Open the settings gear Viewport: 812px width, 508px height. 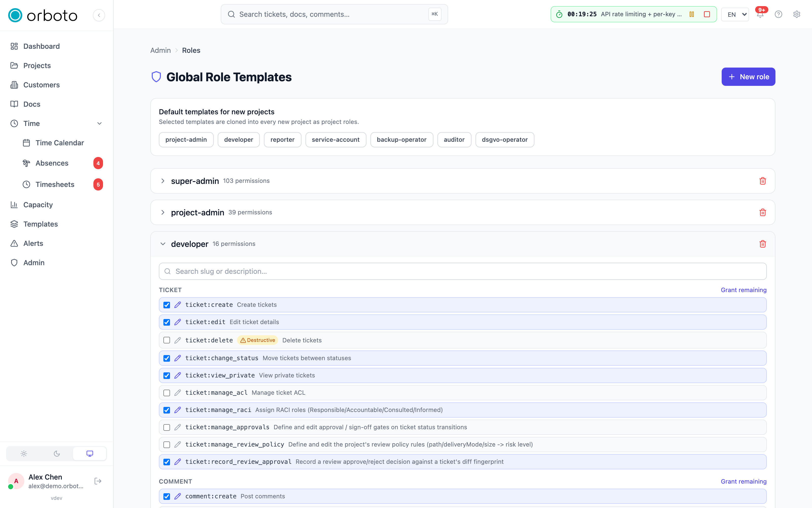[797, 14]
